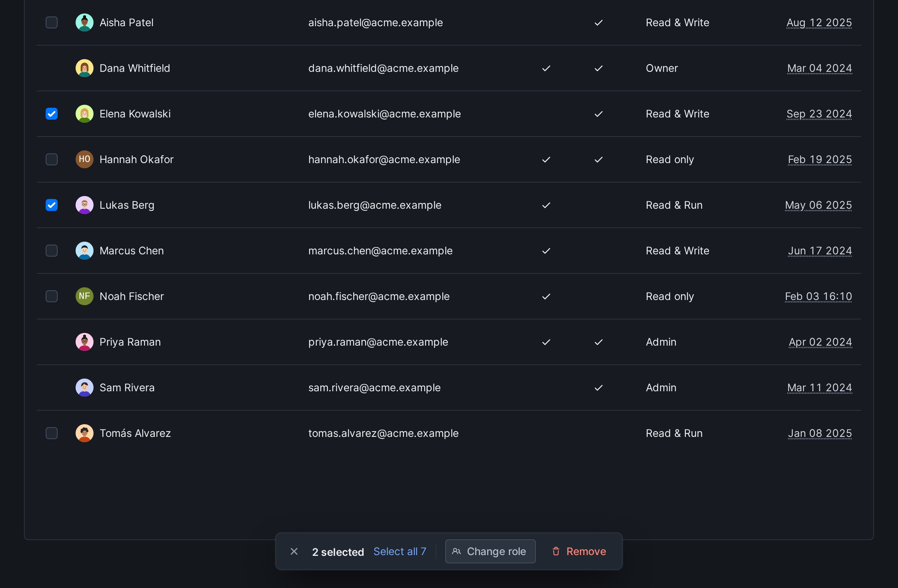Uncheck Elena Kowalski's checkbox
This screenshot has height=588, width=898.
coord(52,114)
